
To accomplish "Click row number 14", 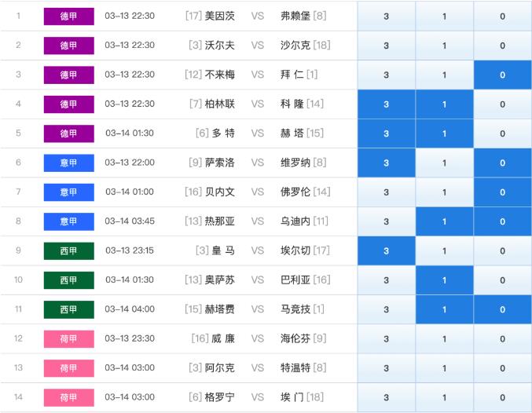I will point(18,397).
